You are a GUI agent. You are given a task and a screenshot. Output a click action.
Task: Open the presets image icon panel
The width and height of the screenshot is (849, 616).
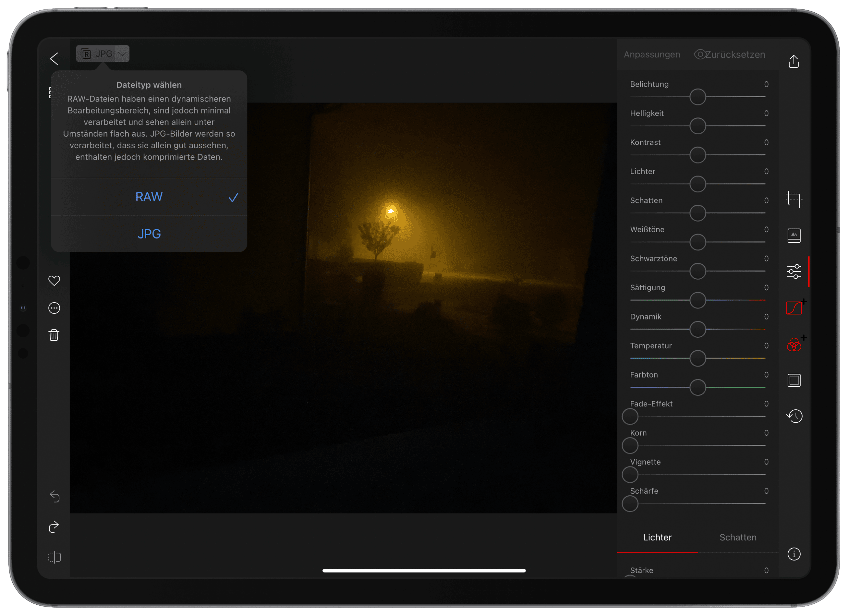pyautogui.click(x=794, y=236)
